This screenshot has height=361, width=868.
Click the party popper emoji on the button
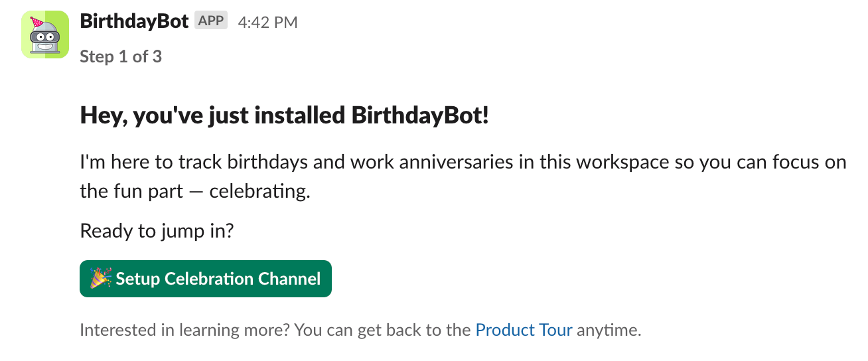[x=101, y=279]
